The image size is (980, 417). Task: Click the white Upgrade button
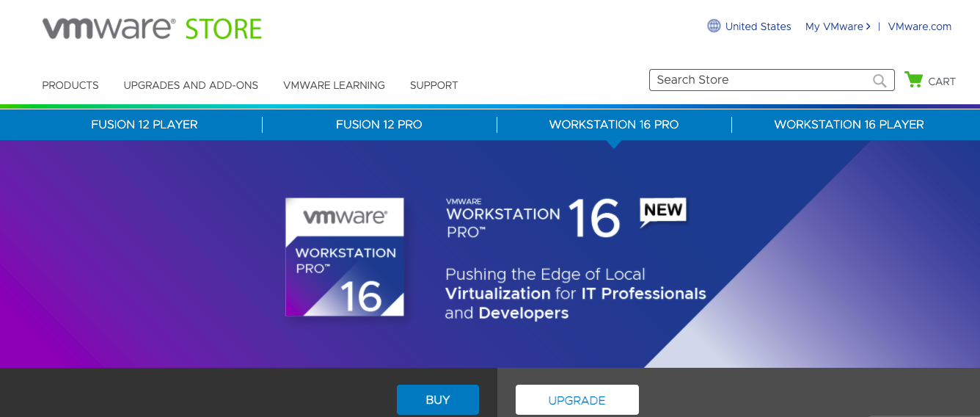(577, 400)
